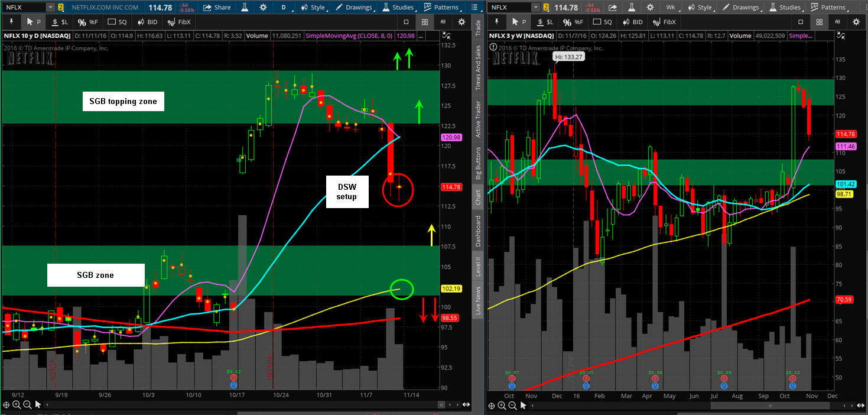The height and width of the screenshot is (415, 868).
Task: Select the %F tool in the right chart
Action: click(x=574, y=22)
